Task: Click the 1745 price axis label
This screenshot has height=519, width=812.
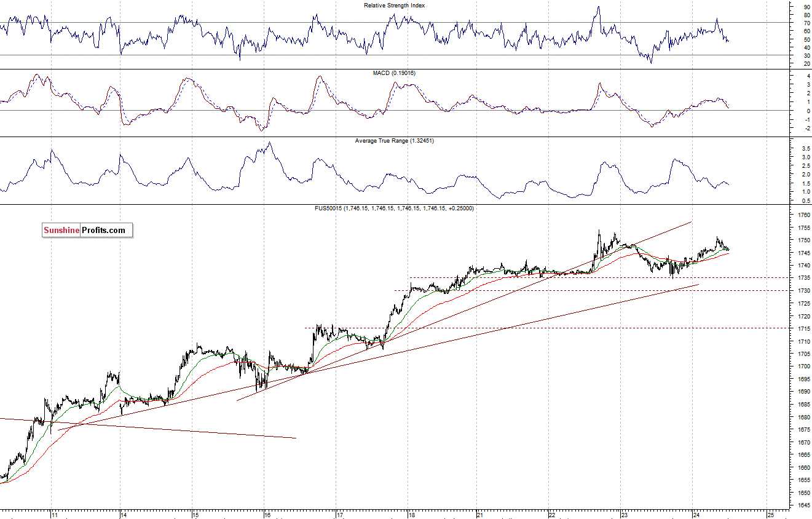Action: pyautogui.click(x=803, y=253)
